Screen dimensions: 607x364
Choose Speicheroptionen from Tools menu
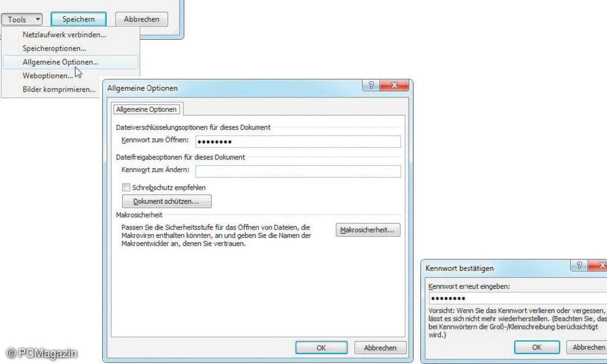click(x=54, y=49)
